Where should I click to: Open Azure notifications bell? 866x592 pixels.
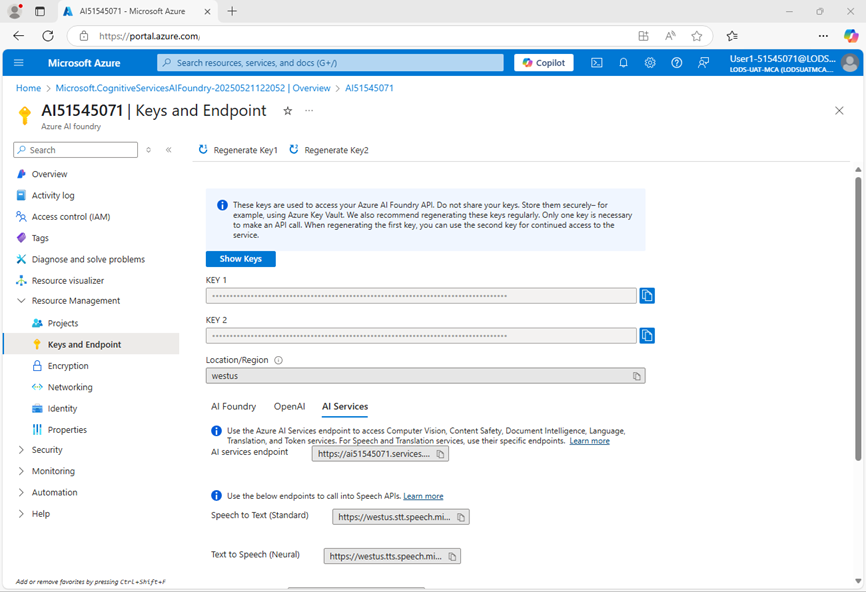[623, 63]
